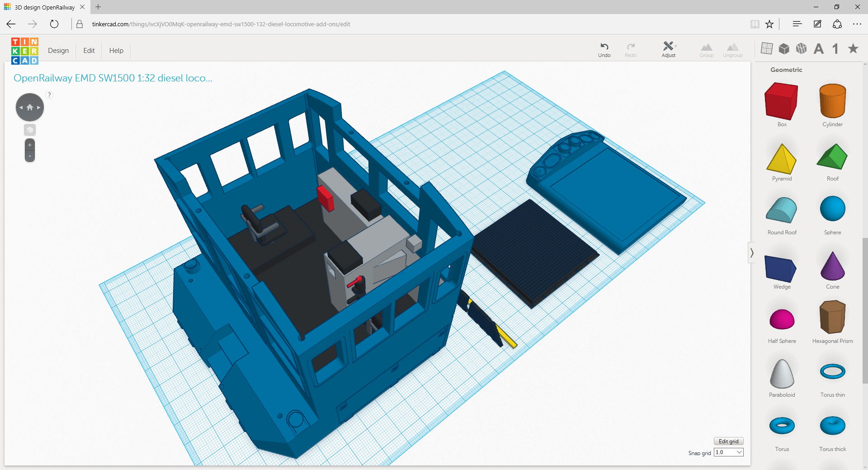868x470 pixels.
Task: Collapse the shapes side panel chevron
Action: pyautogui.click(x=751, y=253)
